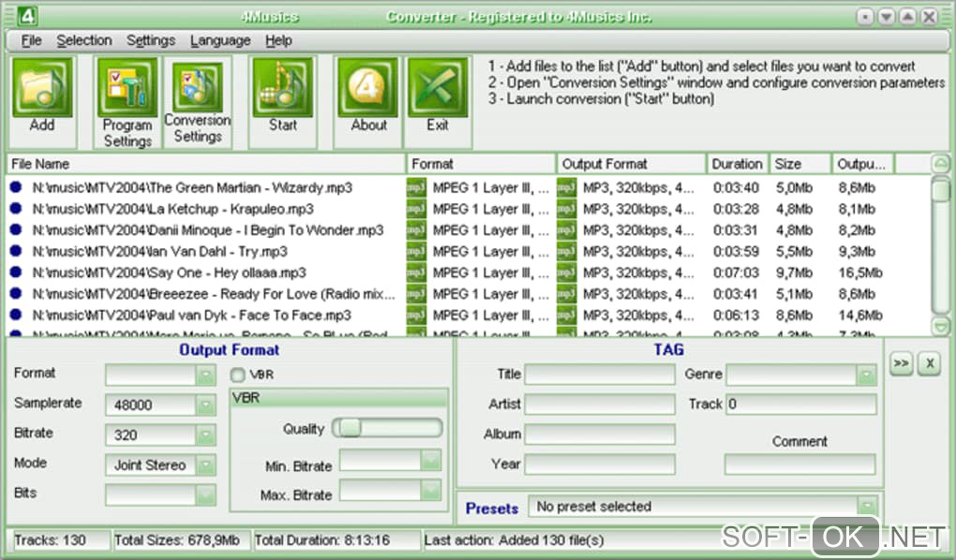
Task: Open the Min. Bitrate dropdown
Action: (431, 460)
